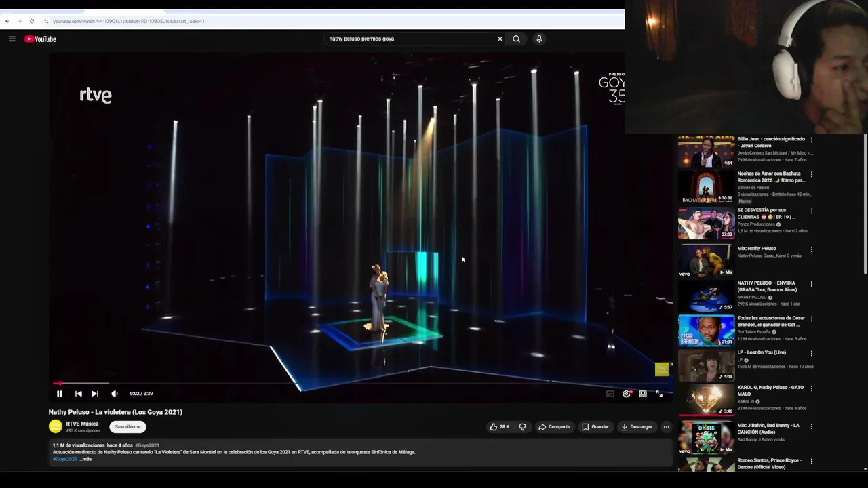Click the Sonido de Pasión channel name
The width and height of the screenshot is (868, 488).
[753, 187]
